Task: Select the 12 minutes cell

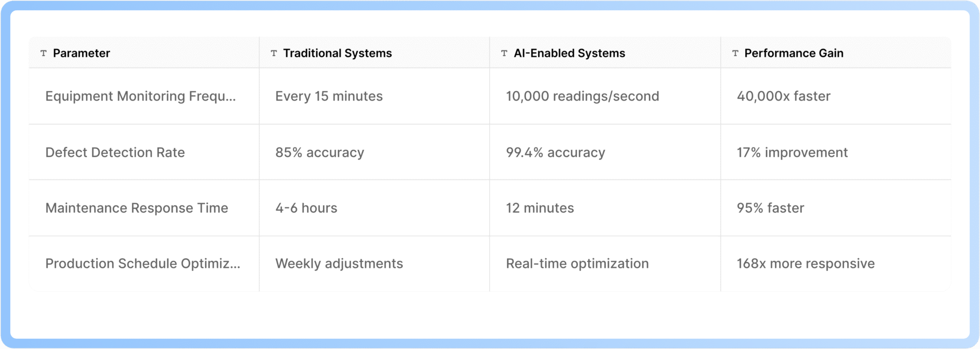Action: pos(540,208)
